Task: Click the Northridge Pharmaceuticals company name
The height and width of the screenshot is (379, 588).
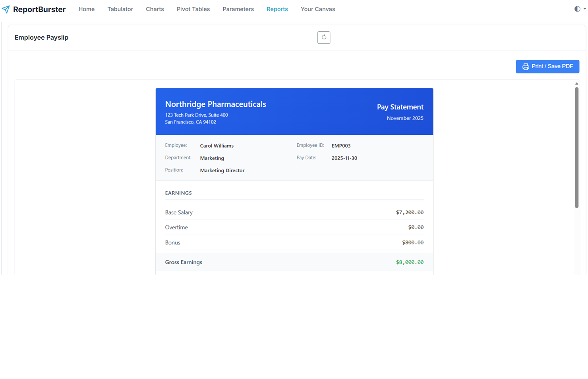Action: [215, 104]
